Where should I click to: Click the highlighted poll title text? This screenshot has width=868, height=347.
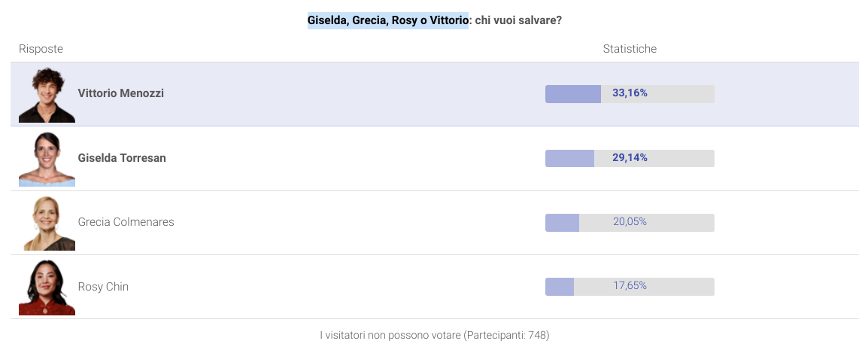point(388,20)
